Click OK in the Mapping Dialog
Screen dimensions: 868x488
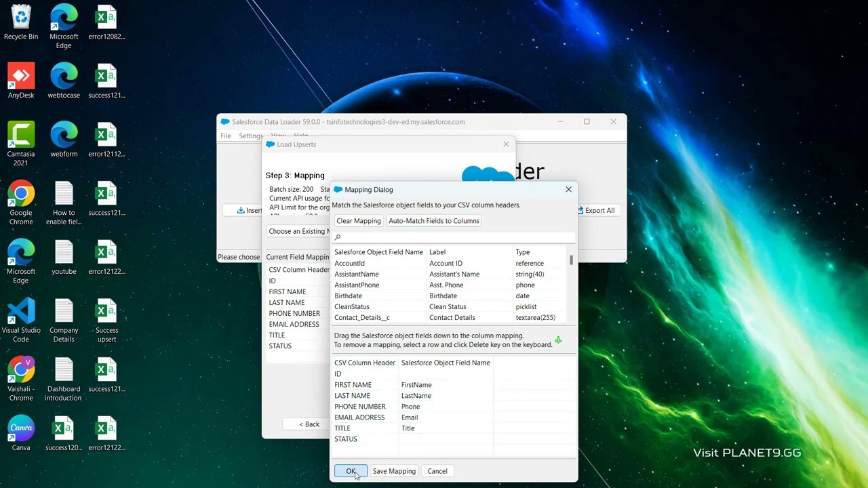(351, 471)
